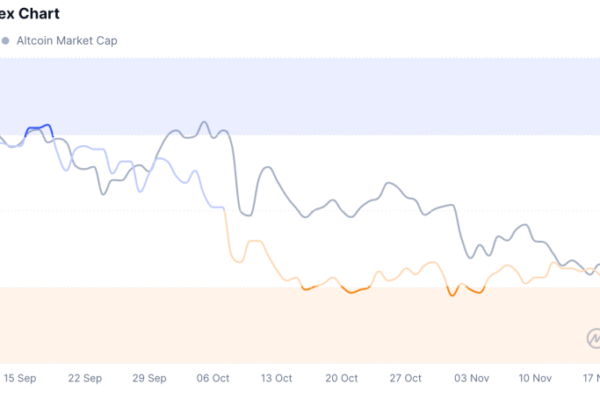This screenshot has height=400, width=600.
Task: Select the 03 Nov date label
Action: click(x=471, y=379)
